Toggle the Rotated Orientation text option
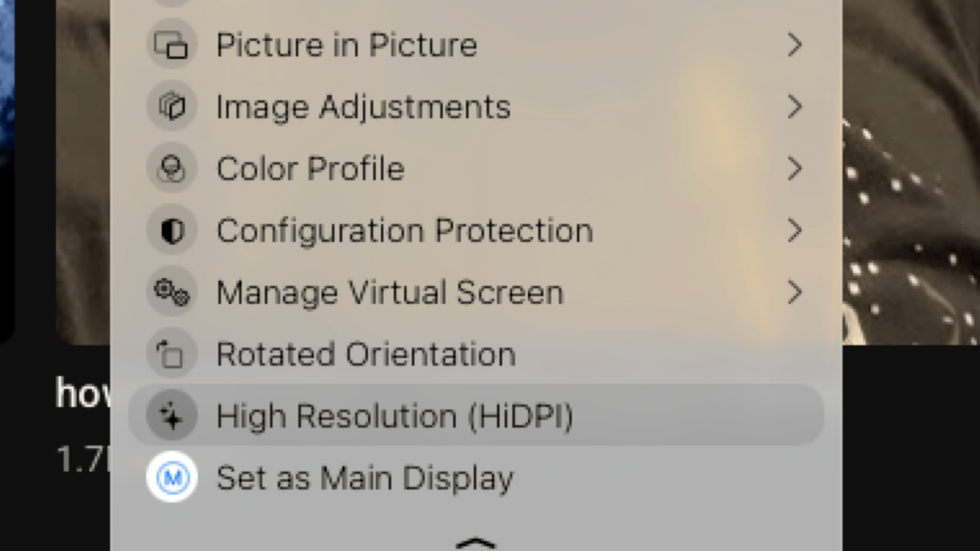 [x=366, y=354]
